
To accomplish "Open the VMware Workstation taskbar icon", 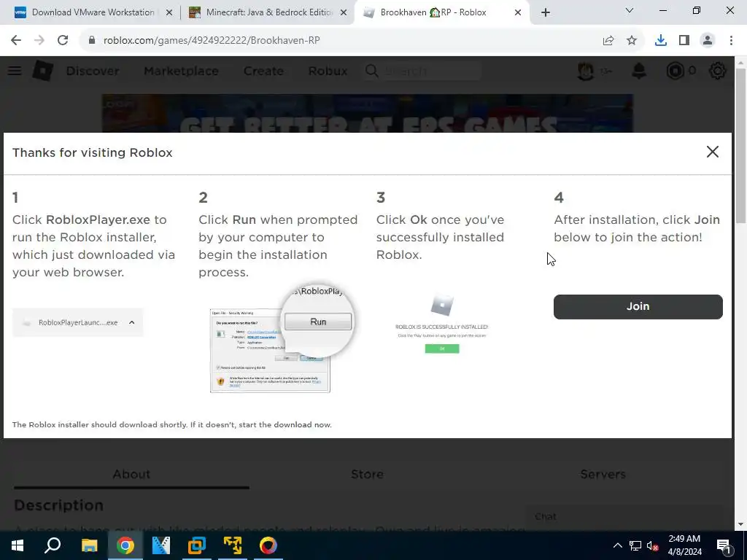I will tap(197, 545).
